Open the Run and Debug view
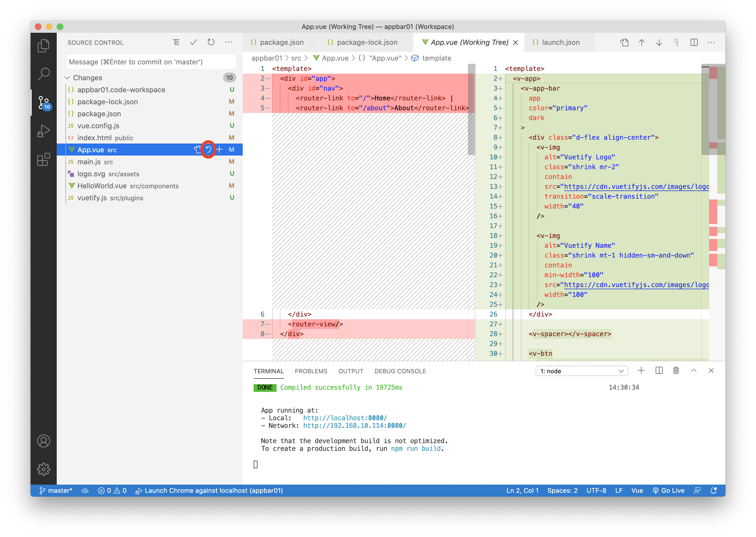The width and height of the screenshot is (756, 537). tap(43, 131)
